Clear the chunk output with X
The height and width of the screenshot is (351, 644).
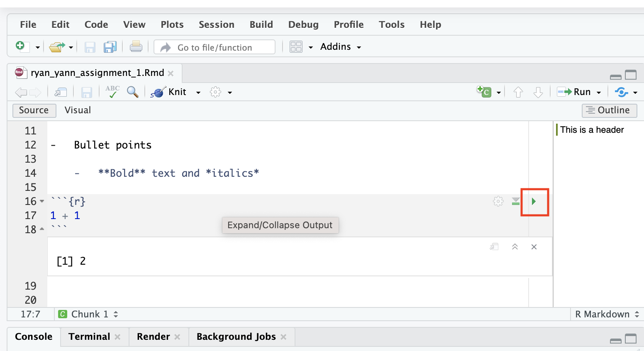[534, 247]
